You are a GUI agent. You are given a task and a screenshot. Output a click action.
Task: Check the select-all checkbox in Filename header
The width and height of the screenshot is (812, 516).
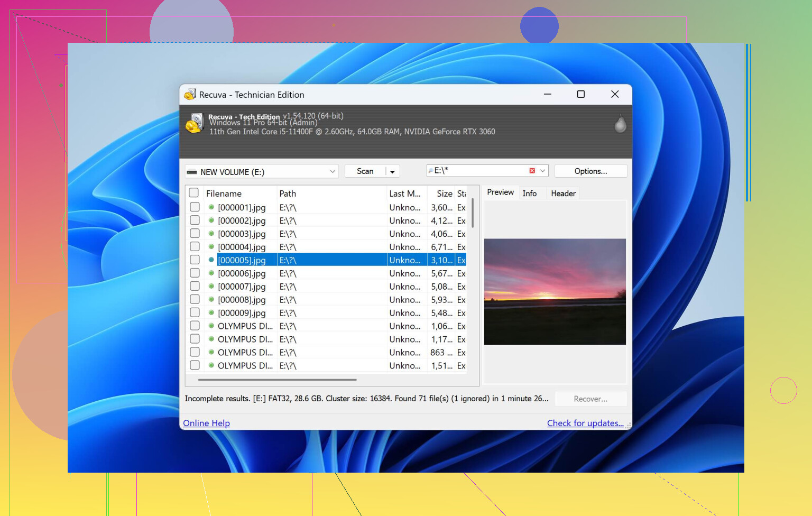point(194,193)
